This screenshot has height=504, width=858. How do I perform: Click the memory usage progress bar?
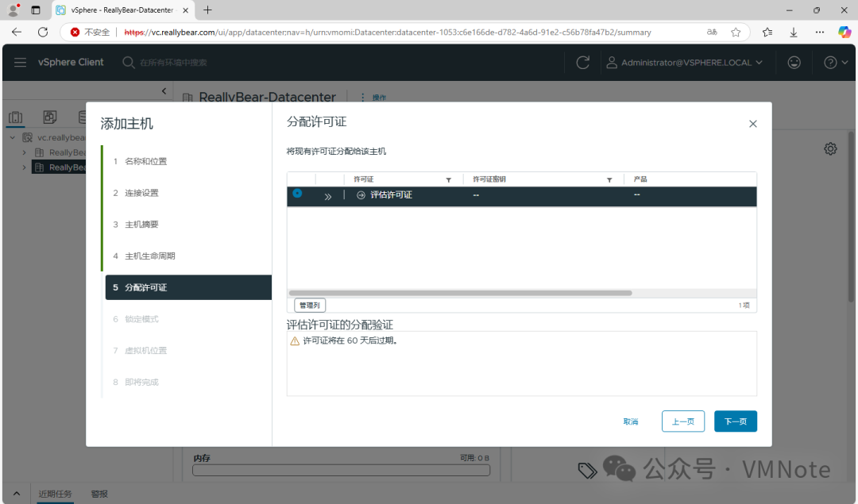pyautogui.click(x=341, y=470)
